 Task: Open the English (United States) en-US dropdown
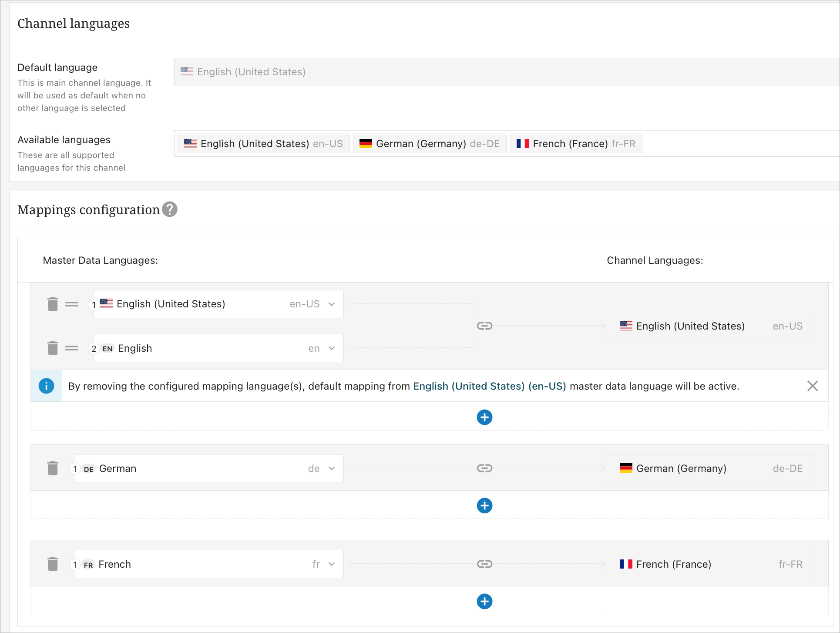332,304
